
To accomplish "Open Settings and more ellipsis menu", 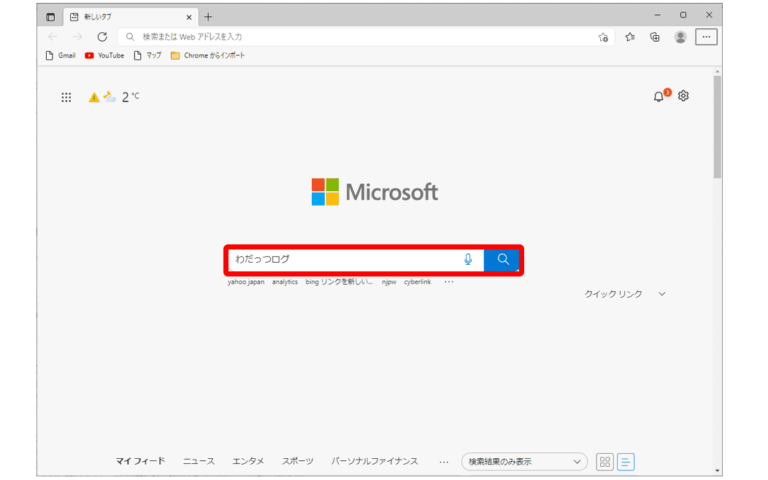I will [706, 37].
